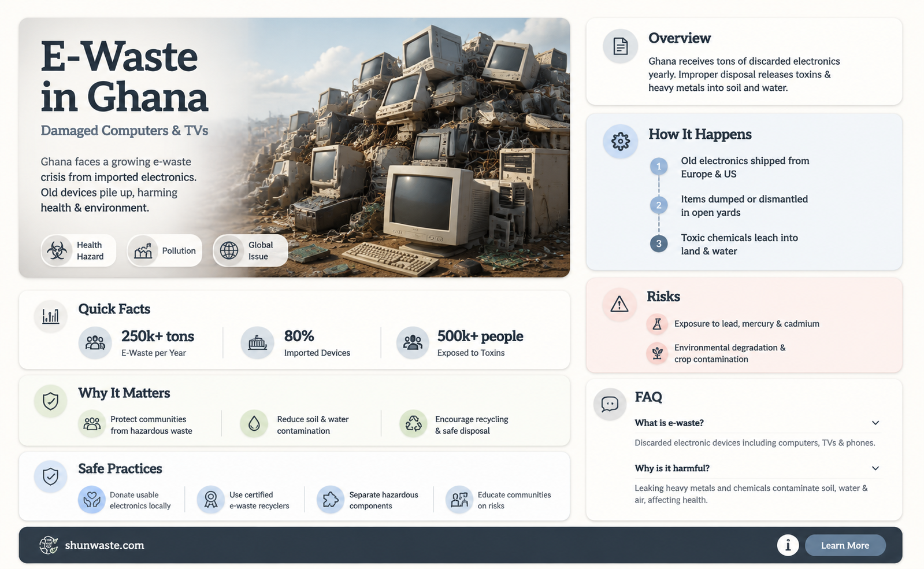Click the "Quick Facts" heading
The width and height of the screenshot is (924, 569).
click(114, 309)
